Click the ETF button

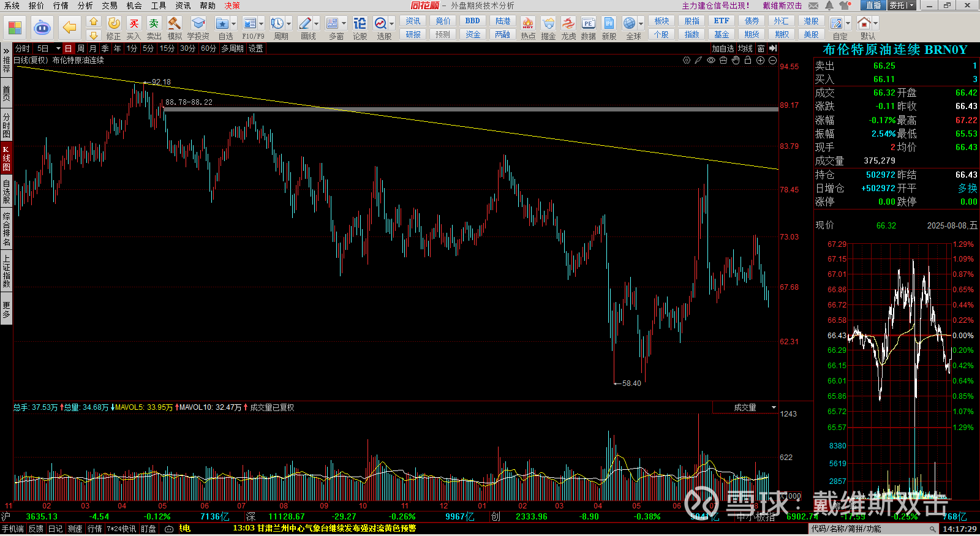[722, 21]
